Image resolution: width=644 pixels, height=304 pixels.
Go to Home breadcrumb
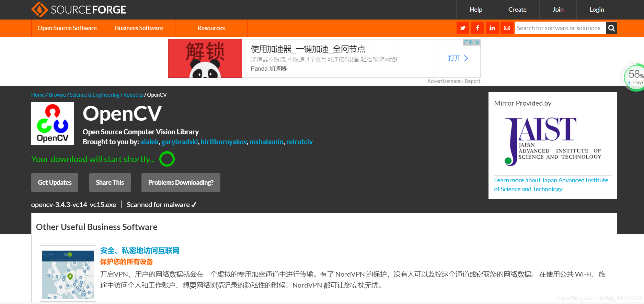(x=38, y=95)
